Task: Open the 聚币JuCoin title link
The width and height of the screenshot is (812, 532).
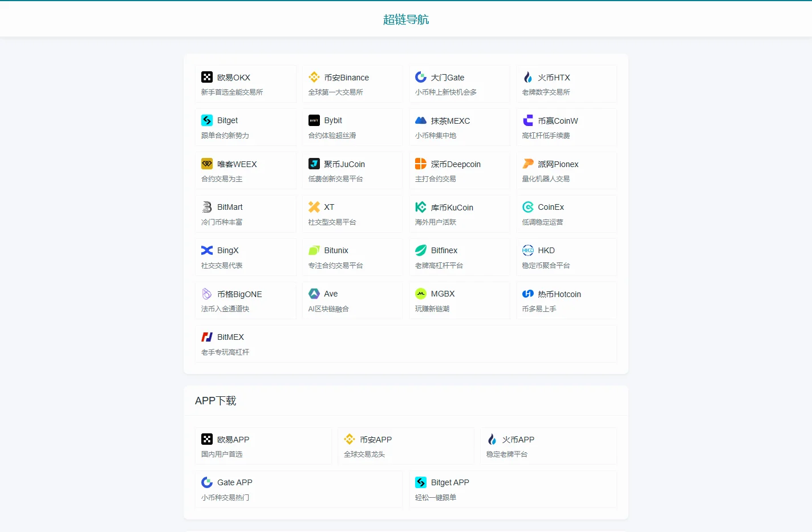Action: (x=344, y=164)
